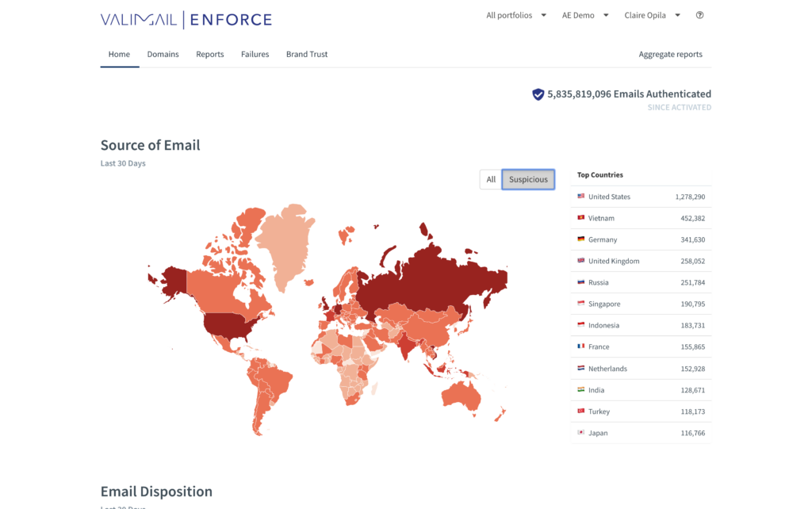Click the Netherlands country name
812x509 pixels.
(607, 369)
